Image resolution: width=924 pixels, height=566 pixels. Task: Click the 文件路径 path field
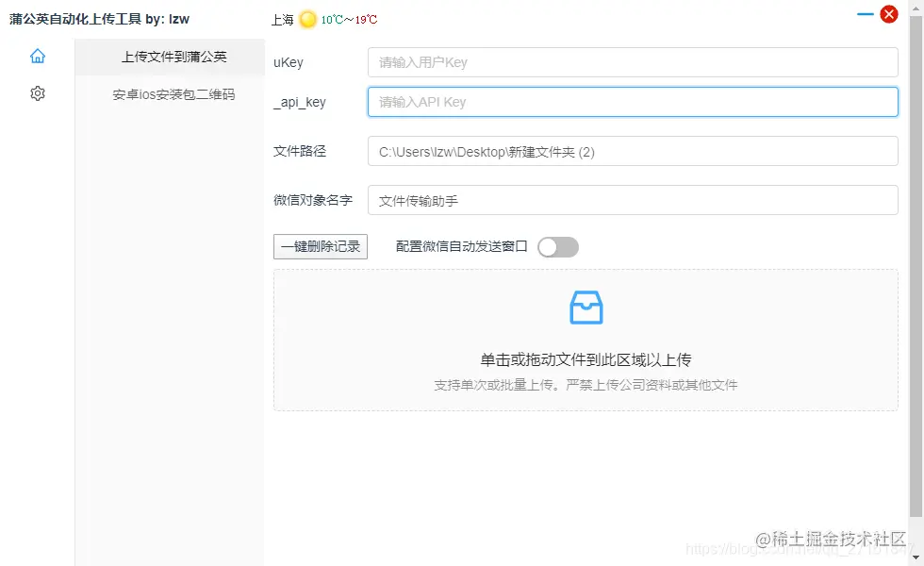(632, 151)
